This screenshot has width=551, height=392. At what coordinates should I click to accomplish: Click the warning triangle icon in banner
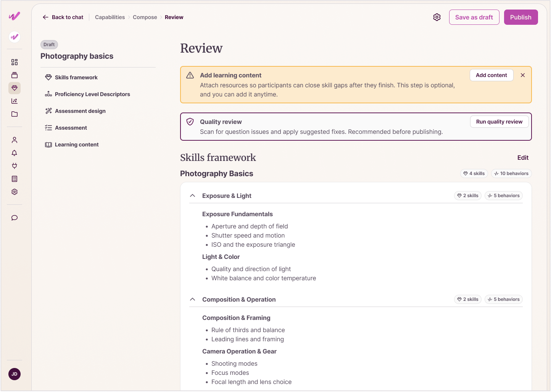(x=190, y=75)
